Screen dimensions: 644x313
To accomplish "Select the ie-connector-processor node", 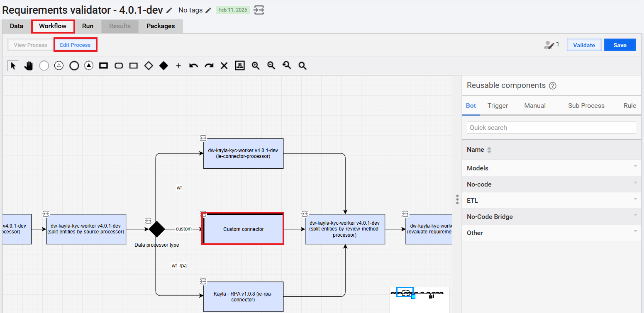I will (243, 153).
